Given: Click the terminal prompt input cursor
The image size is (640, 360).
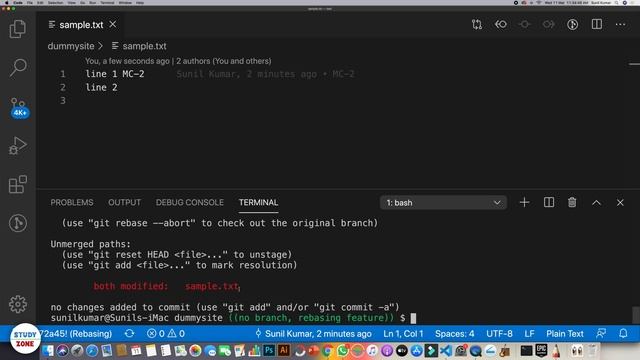Looking at the screenshot, I should pyautogui.click(x=413, y=318).
